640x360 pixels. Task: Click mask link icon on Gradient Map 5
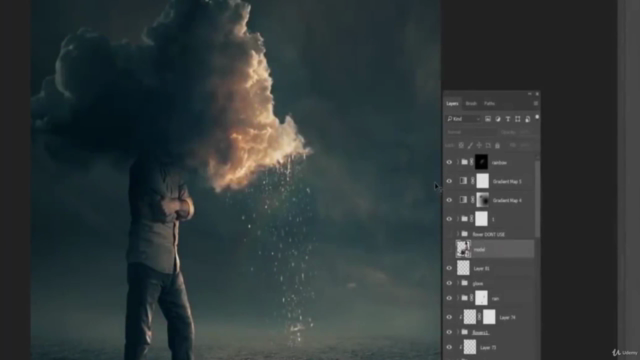(x=472, y=181)
